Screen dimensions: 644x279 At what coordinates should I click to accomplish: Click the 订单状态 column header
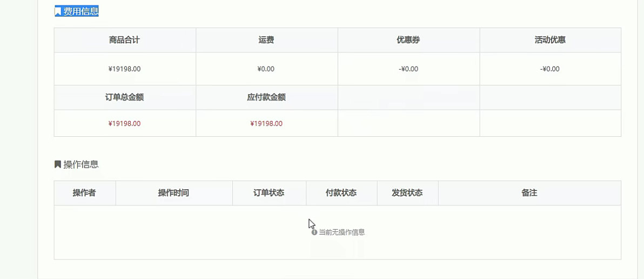click(x=269, y=192)
